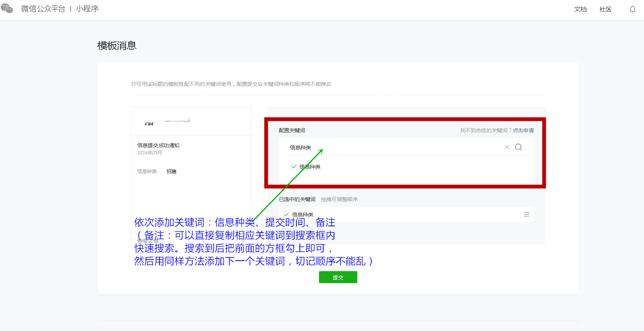Click the 微信公众平台 header title

(43, 9)
